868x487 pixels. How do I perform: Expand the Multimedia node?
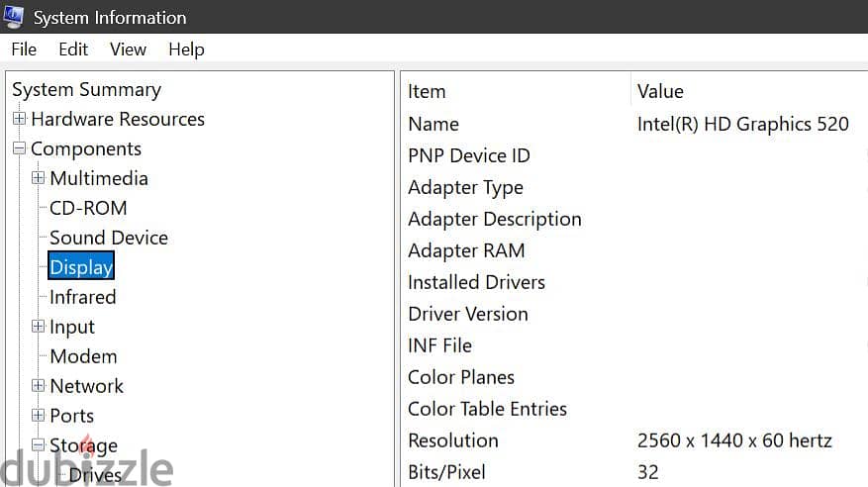(38, 177)
